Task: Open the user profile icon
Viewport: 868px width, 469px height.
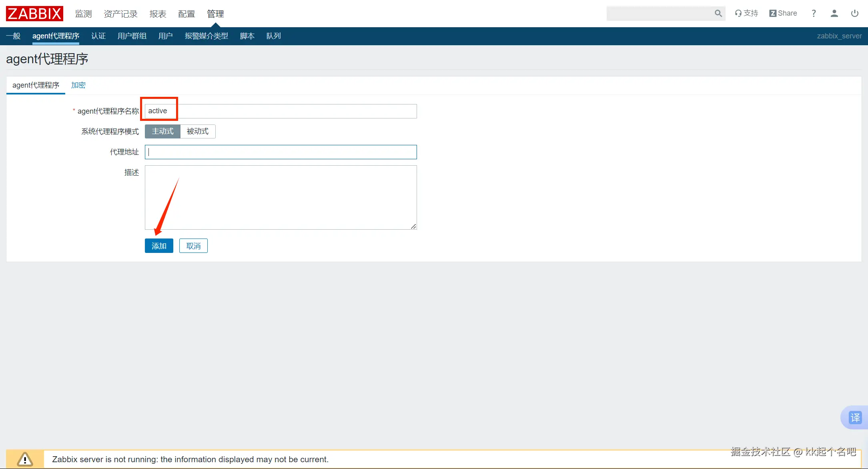Action: pos(834,13)
